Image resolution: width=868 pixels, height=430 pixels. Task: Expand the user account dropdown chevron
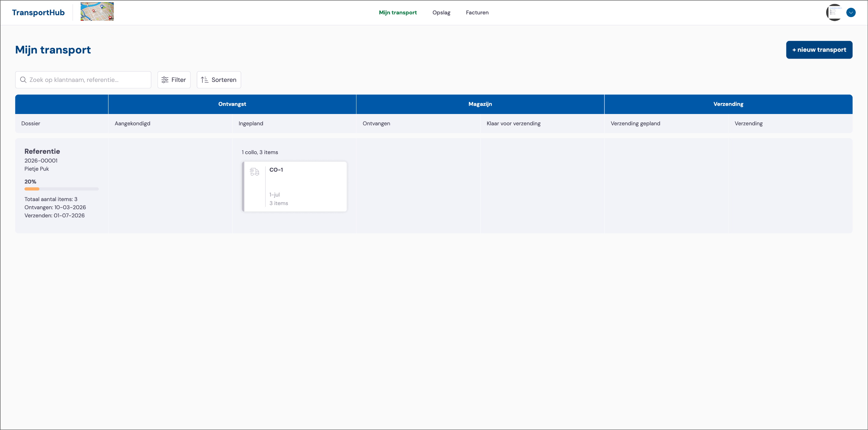(851, 13)
